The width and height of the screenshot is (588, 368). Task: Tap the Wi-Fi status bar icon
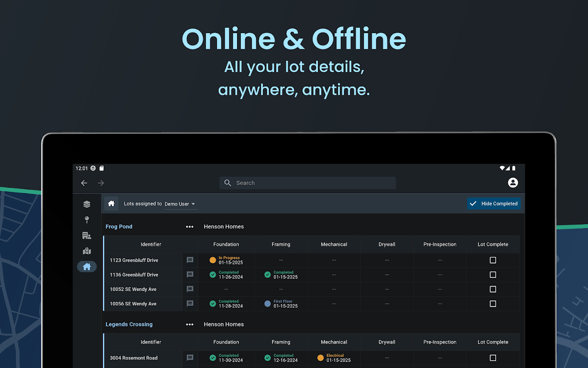(x=503, y=168)
